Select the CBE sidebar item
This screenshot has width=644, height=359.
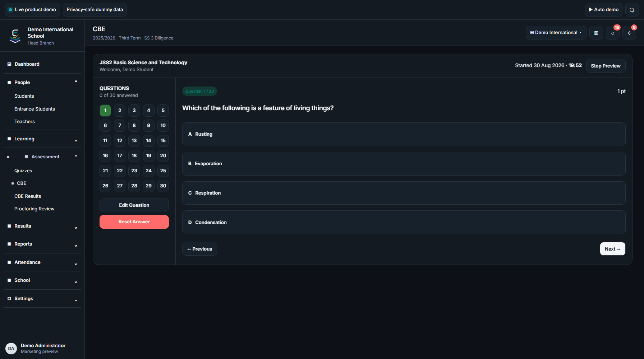pyautogui.click(x=22, y=183)
